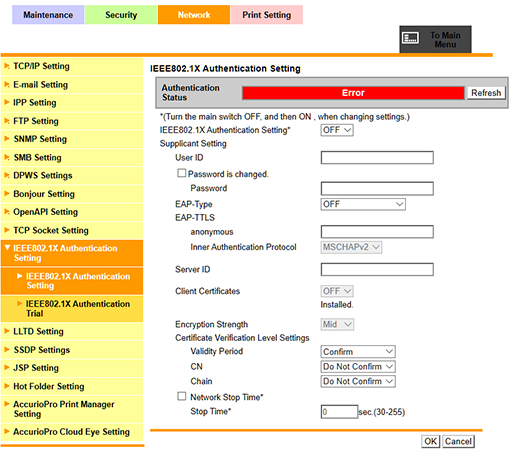Open IEEE802.1X Authentication Trial submenu
This screenshot has height=452, width=517.
72,308
